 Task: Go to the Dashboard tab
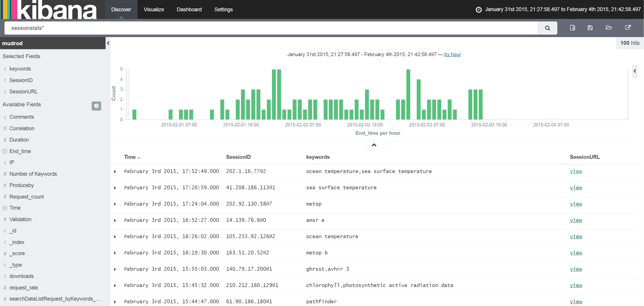[189, 10]
